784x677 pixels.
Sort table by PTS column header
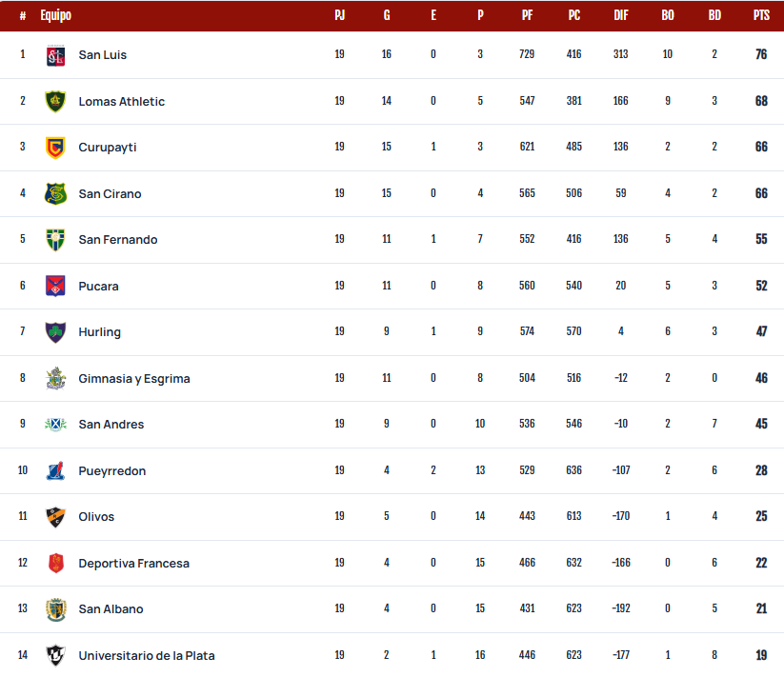(761, 15)
